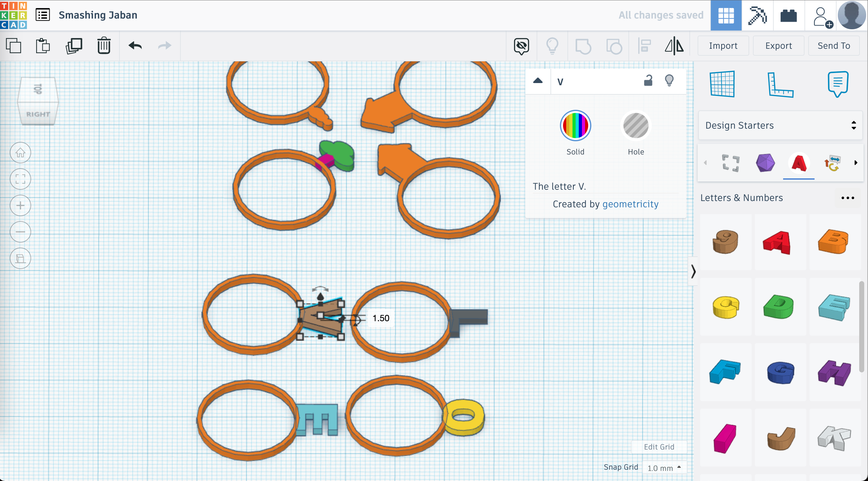Choose the Solid rainbow color swatch
Image resolution: width=868 pixels, height=481 pixels.
tap(575, 126)
